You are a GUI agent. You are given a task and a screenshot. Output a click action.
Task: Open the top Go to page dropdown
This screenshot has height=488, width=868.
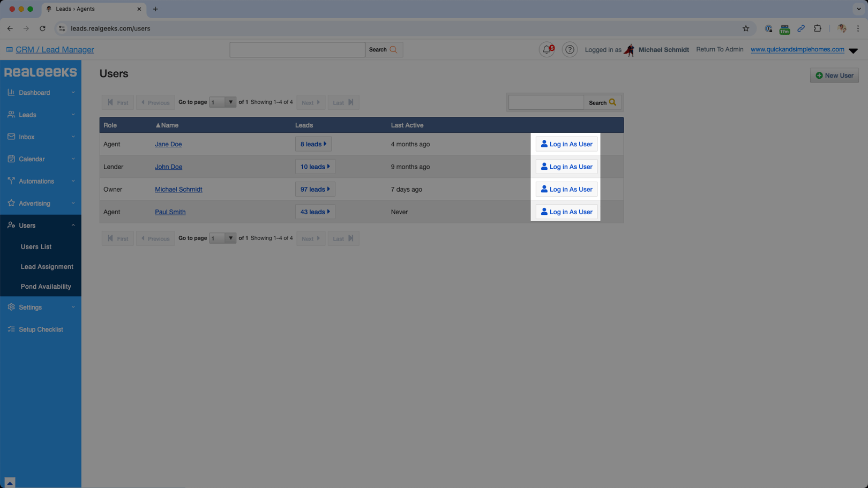222,102
